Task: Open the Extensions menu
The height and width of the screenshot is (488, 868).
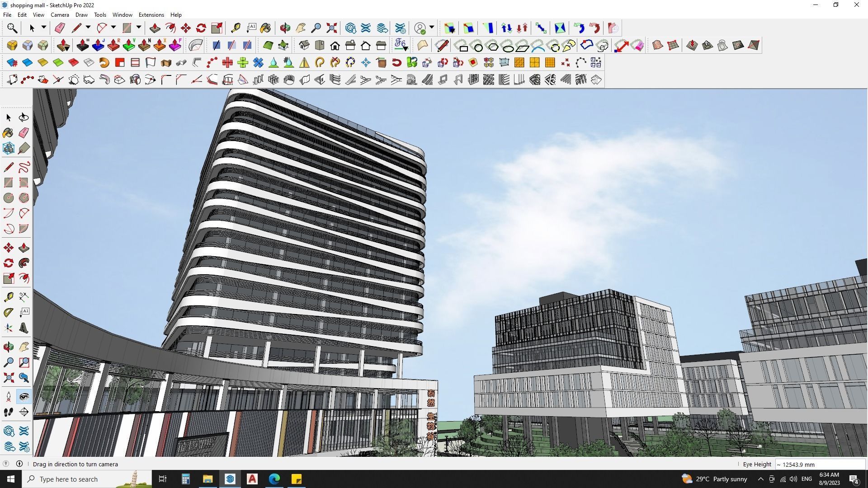Action: [x=151, y=15]
